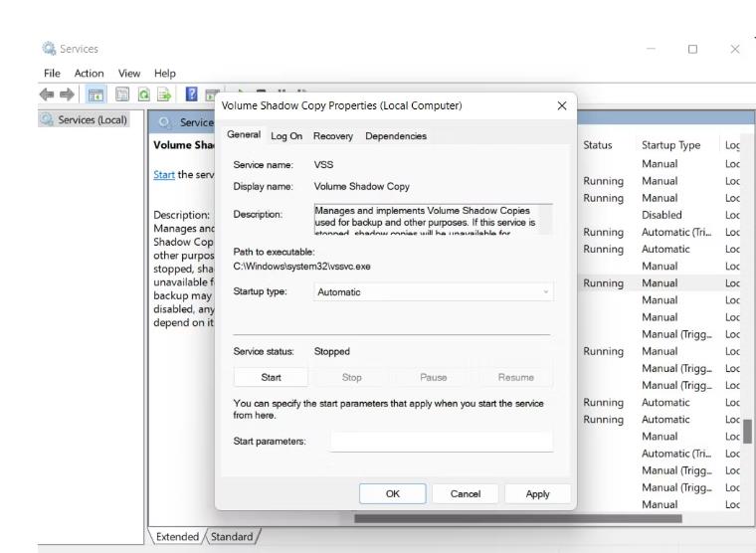Click the Volume Shadow Copy display name value
Viewport: 756px width, 553px height.
pyautogui.click(x=362, y=186)
